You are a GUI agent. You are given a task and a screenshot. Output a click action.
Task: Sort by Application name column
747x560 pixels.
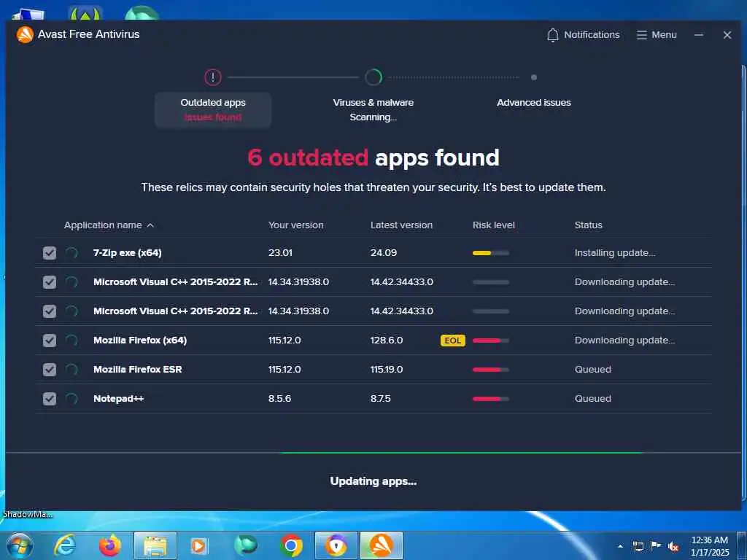pos(109,225)
